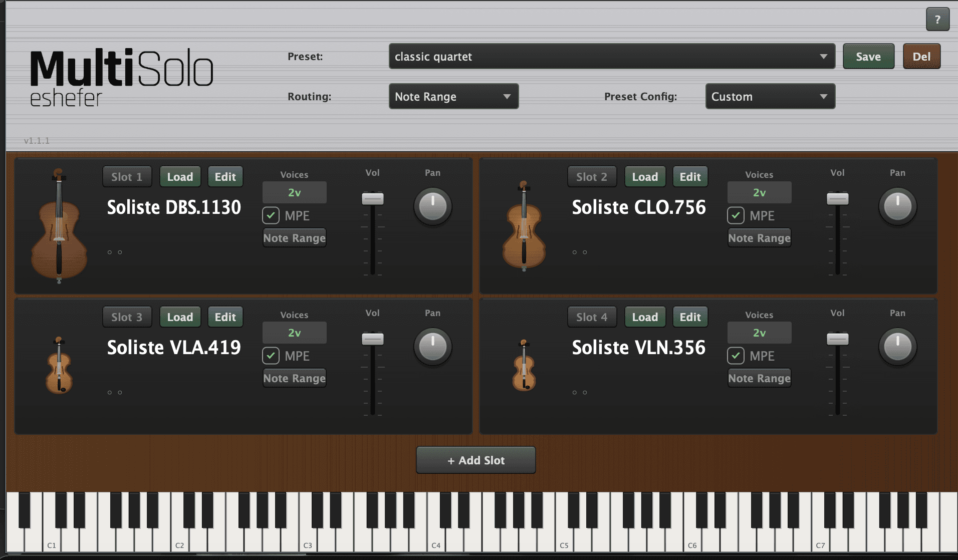Click the Slot 4 pan knob
This screenshot has height=560, width=958.
897,346
